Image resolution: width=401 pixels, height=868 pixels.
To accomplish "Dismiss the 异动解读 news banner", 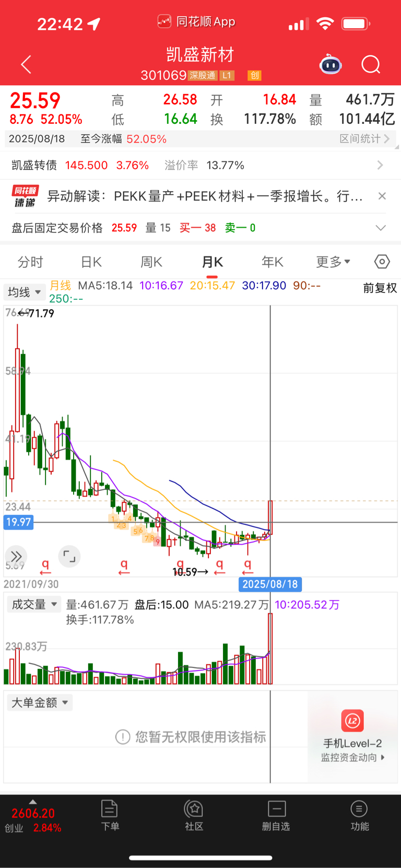I will pyautogui.click(x=382, y=196).
